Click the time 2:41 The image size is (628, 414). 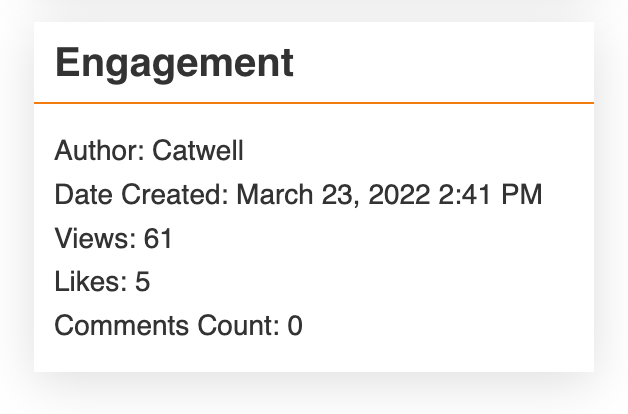coord(465,195)
